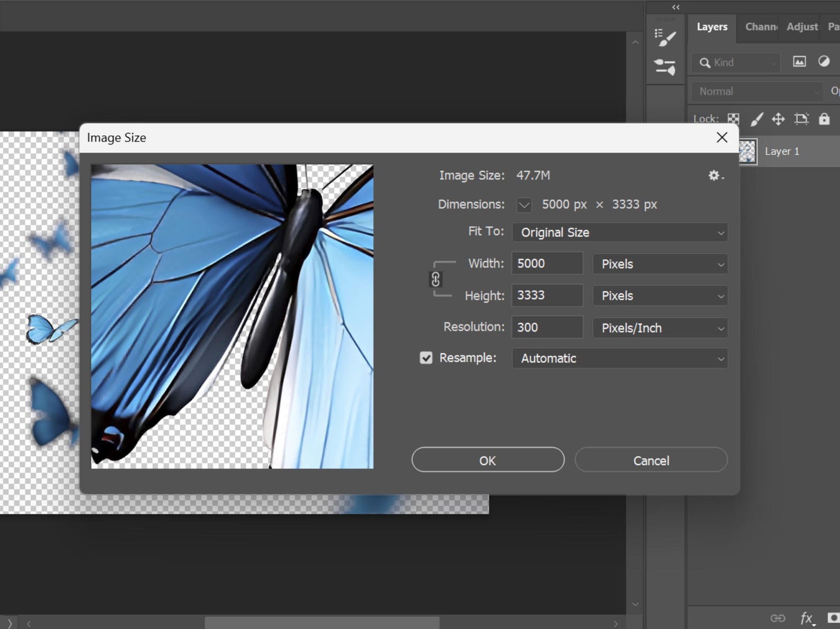This screenshot has height=629, width=840.
Task: Lock layer position move icon
Action: click(778, 119)
